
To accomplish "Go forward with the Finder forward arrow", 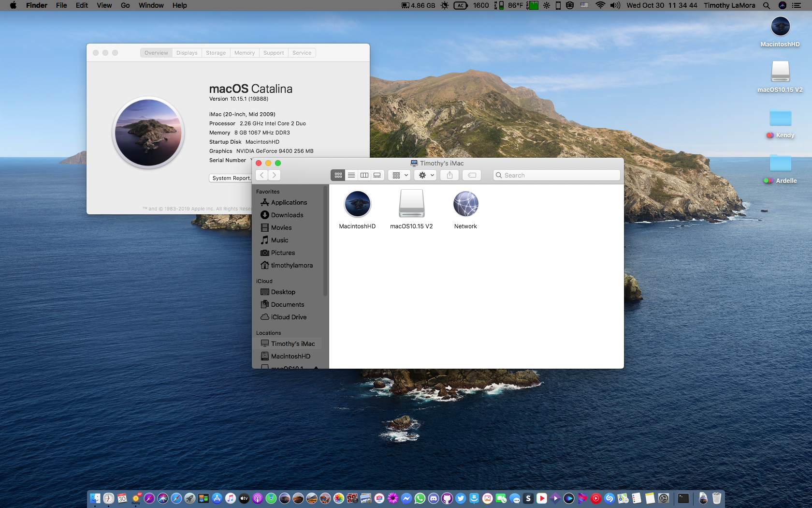I will coord(274,175).
